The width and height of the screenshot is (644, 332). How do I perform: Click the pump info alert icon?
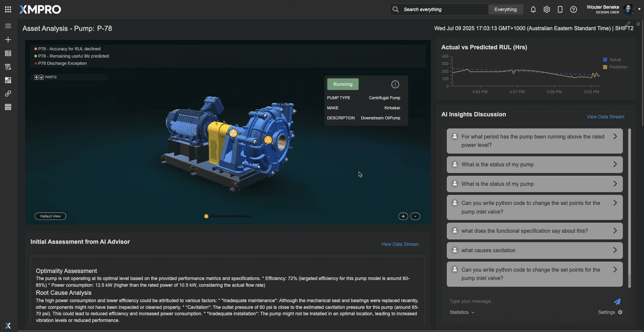pyautogui.click(x=395, y=84)
